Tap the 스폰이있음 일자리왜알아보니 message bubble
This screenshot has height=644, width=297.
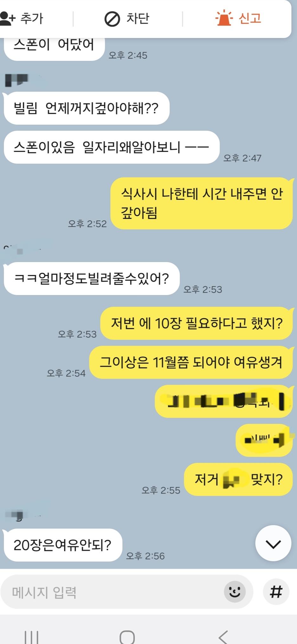pyautogui.click(x=111, y=147)
